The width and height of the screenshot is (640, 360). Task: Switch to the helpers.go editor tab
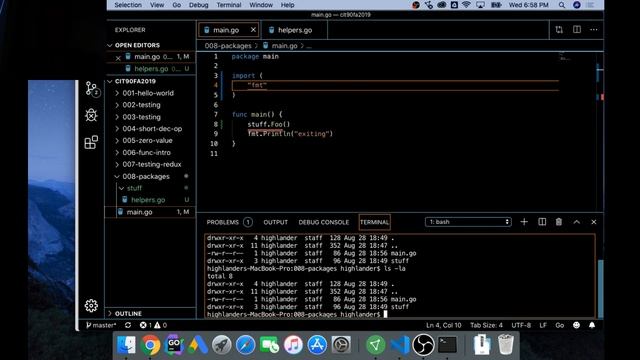(x=294, y=30)
